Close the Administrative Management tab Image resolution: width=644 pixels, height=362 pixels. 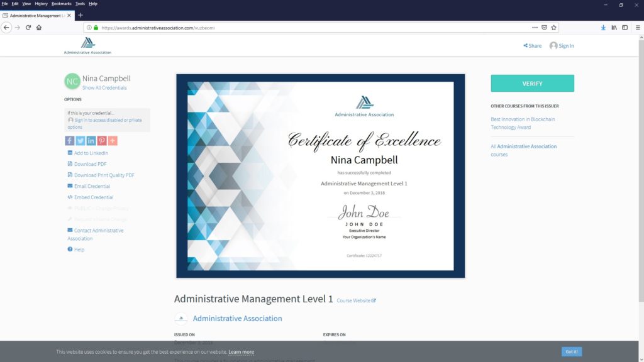[69, 15]
